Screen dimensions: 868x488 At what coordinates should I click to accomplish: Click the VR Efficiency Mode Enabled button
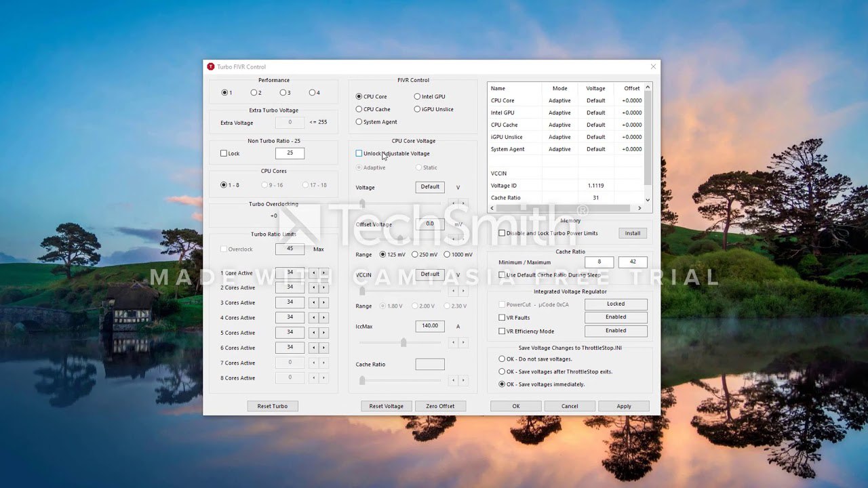616,331
